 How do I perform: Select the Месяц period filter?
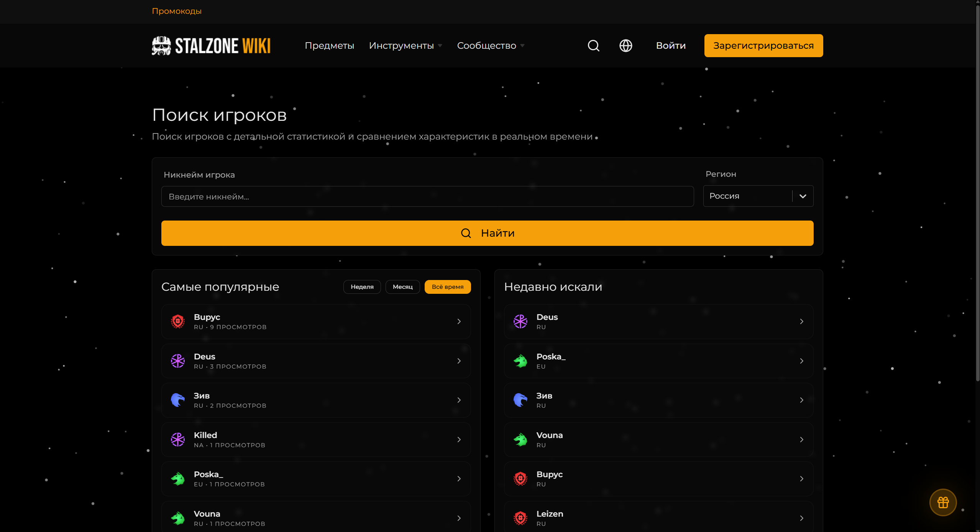(402, 287)
